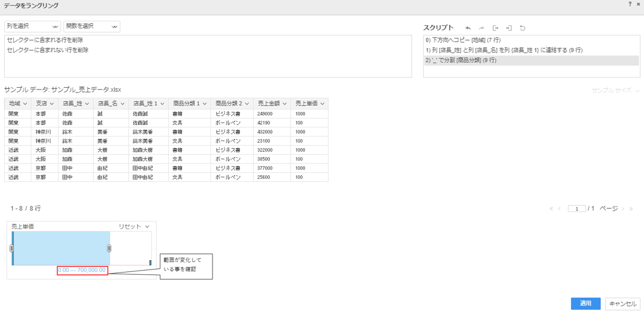
Task: Select セレクターに含まれない行を削除 option
Action: 47,50
